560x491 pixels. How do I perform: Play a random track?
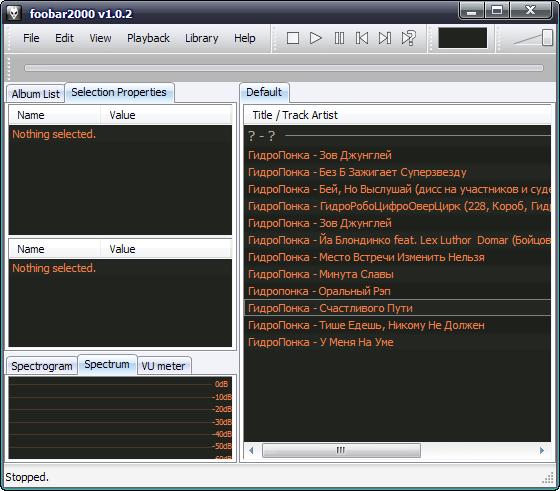coord(409,38)
